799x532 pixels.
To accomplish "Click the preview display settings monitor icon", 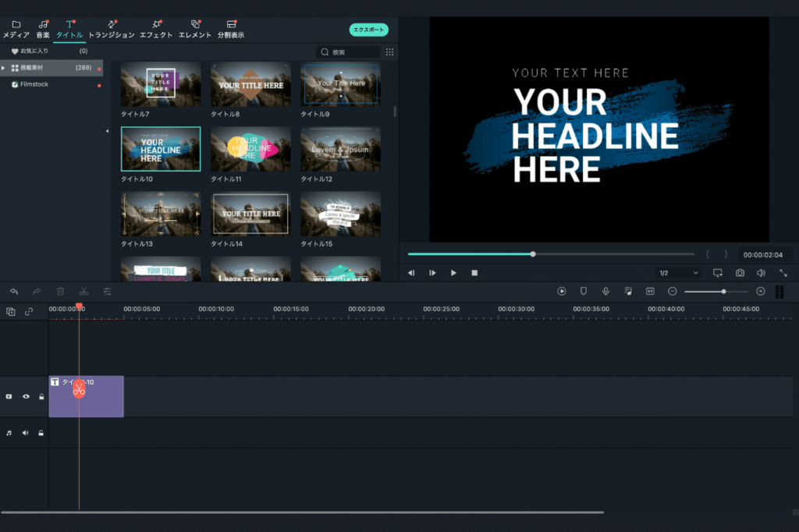I will tap(718, 273).
